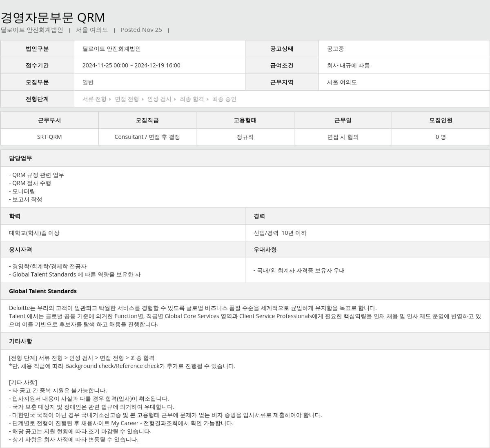Click the 학력 section heading
Image resolution: width=490 pixels, height=448 pixels.
(15, 216)
